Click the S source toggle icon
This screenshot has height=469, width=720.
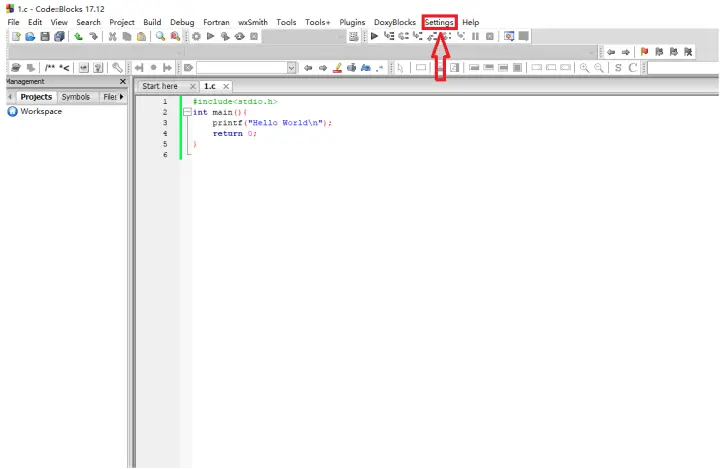[618, 68]
